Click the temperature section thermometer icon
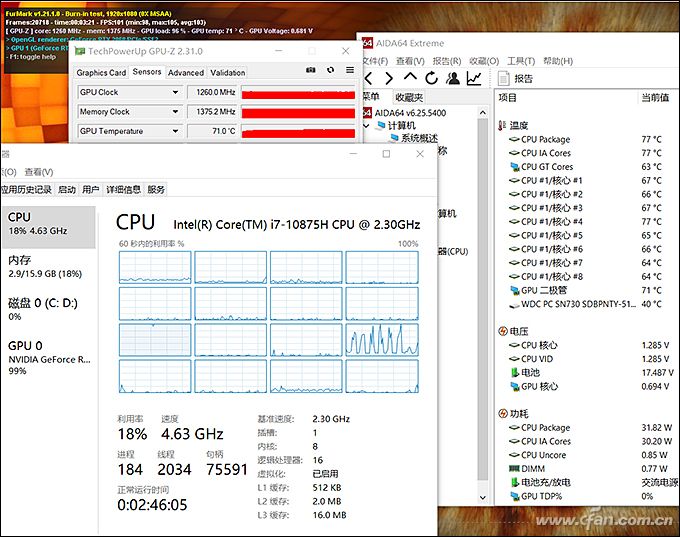The height and width of the screenshot is (537, 680). coord(502,126)
